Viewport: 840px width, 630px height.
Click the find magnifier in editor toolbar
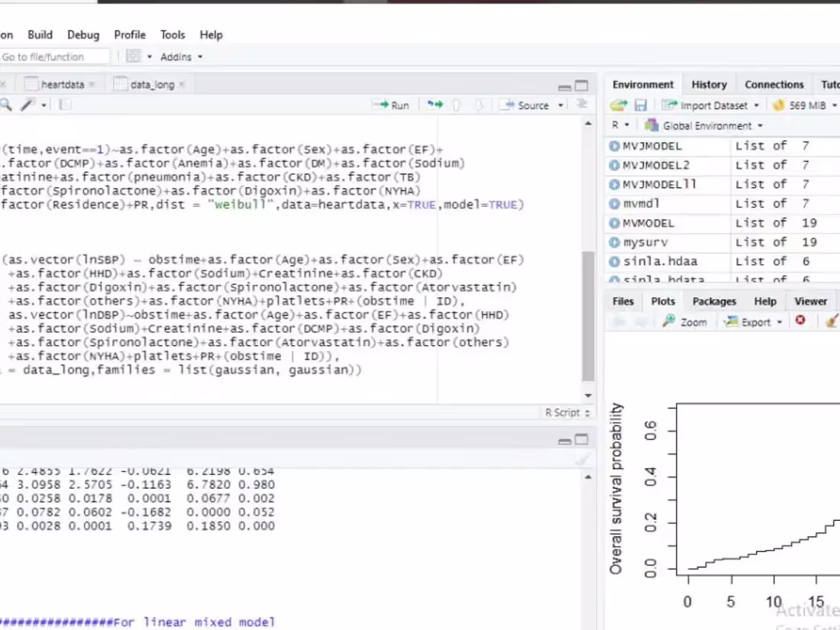click(x=6, y=105)
